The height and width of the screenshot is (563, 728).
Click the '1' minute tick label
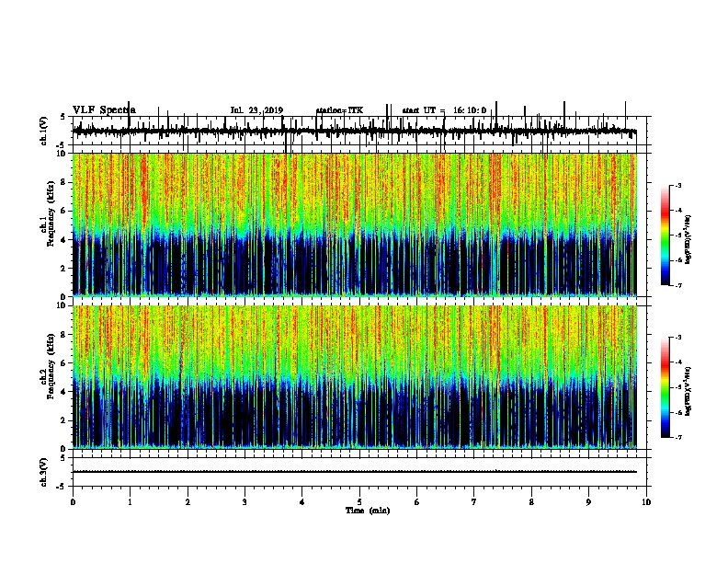130,501
